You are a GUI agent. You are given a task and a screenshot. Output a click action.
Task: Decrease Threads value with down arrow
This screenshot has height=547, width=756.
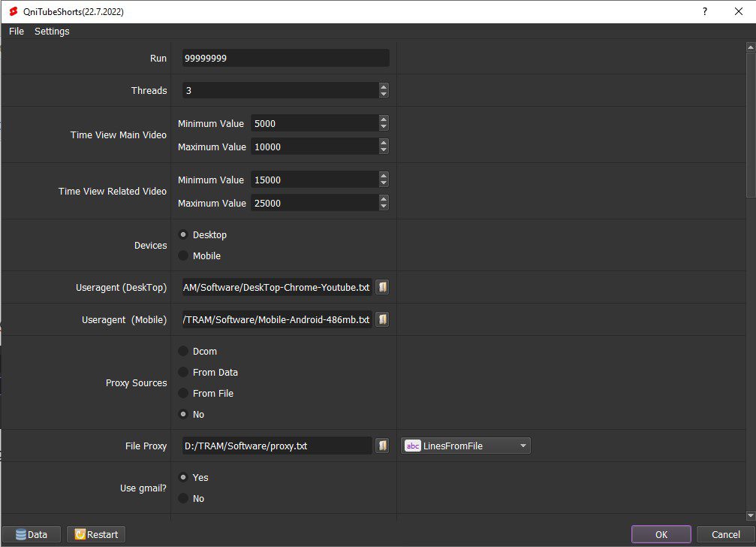coord(384,94)
